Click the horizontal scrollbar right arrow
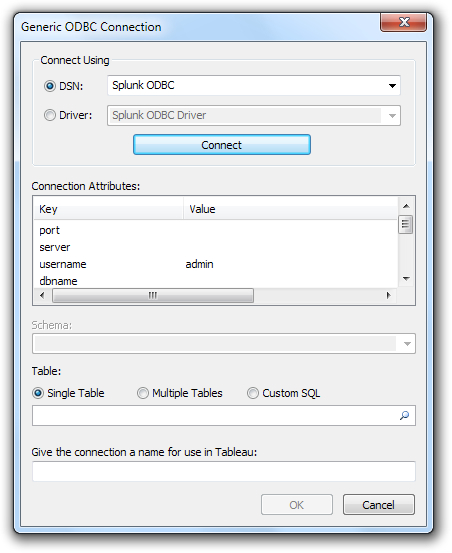This screenshot has width=452, height=553. click(x=389, y=295)
